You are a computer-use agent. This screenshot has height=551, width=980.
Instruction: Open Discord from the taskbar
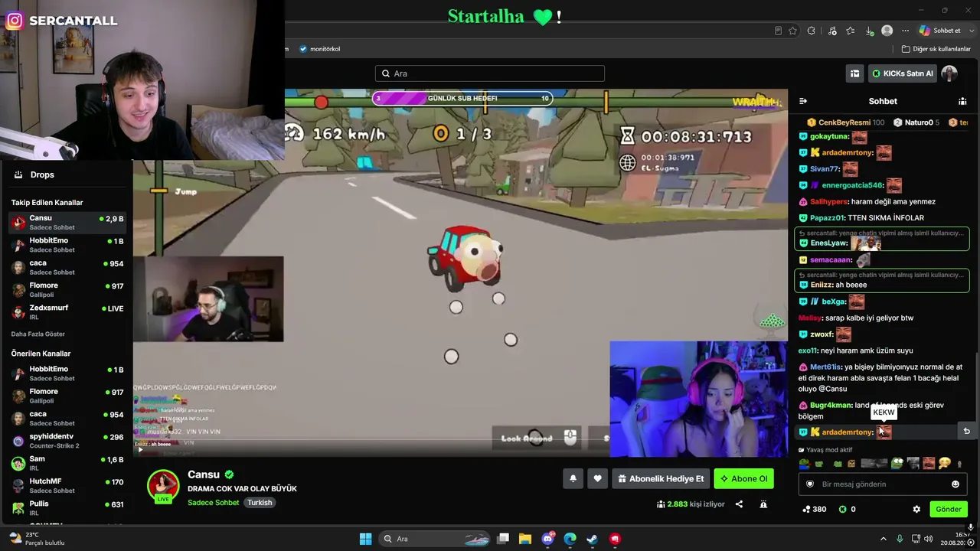[x=547, y=539]
